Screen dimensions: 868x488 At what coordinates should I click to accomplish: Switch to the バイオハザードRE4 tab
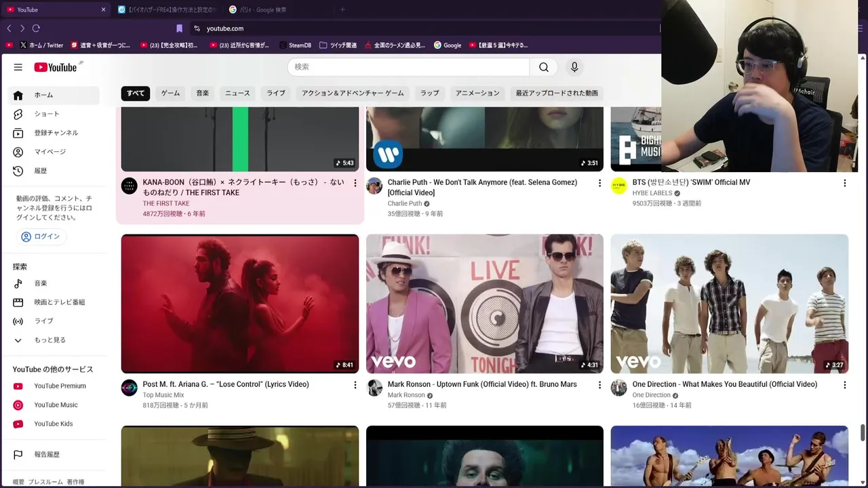tap(167, 9)
